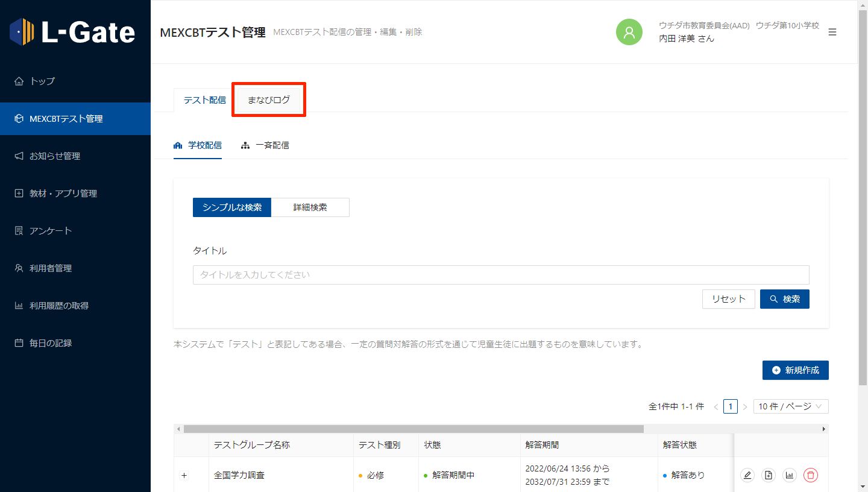Open 教材・アプリ管理 in the sidebar

pyautogui.click(x=75, y=194)
